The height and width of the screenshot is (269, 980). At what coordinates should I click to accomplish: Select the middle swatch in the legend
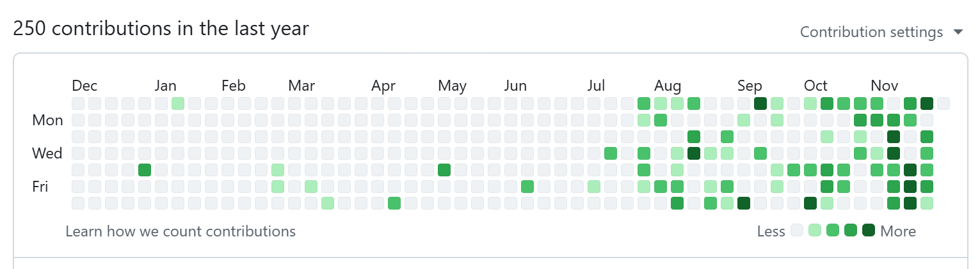(x=833, y=230)
